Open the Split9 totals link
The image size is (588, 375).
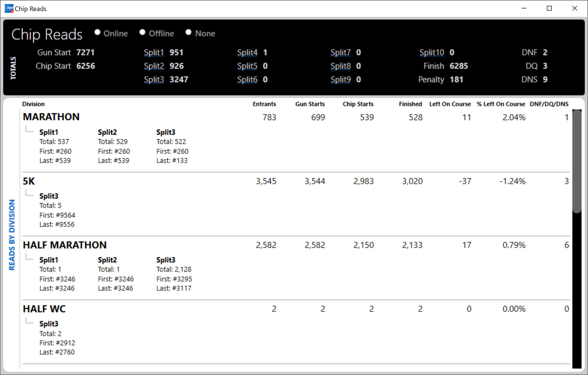(x=341, y=80)
